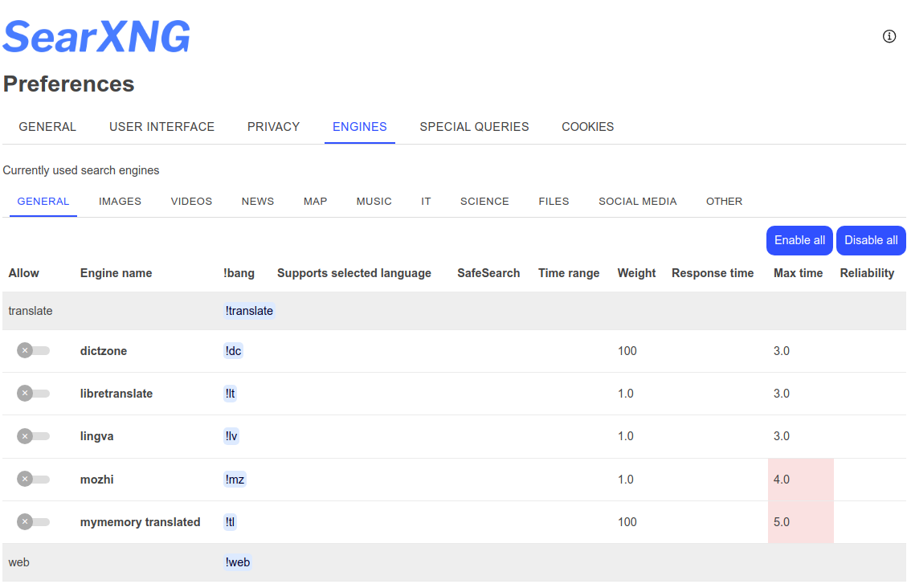
Task: Select the !translate bang tag
Action: pyautogui.click(x=249, y=311)
